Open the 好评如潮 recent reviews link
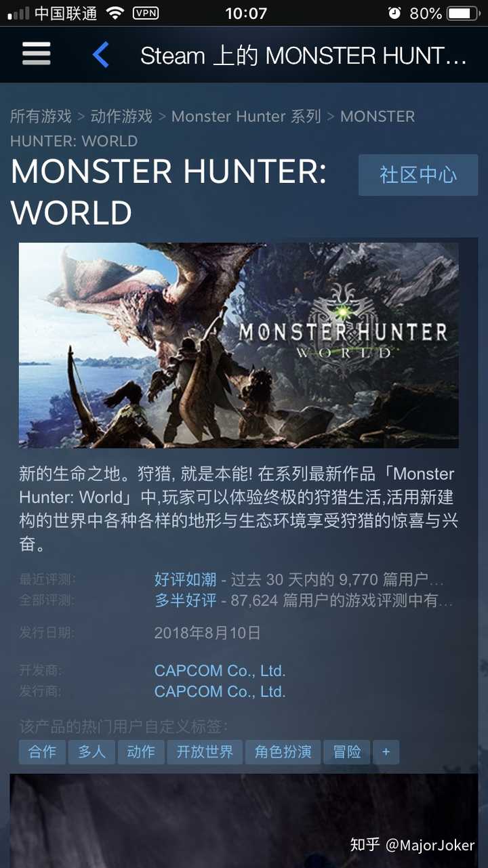This screenshot has width=488, height=868. click(186, 579)
